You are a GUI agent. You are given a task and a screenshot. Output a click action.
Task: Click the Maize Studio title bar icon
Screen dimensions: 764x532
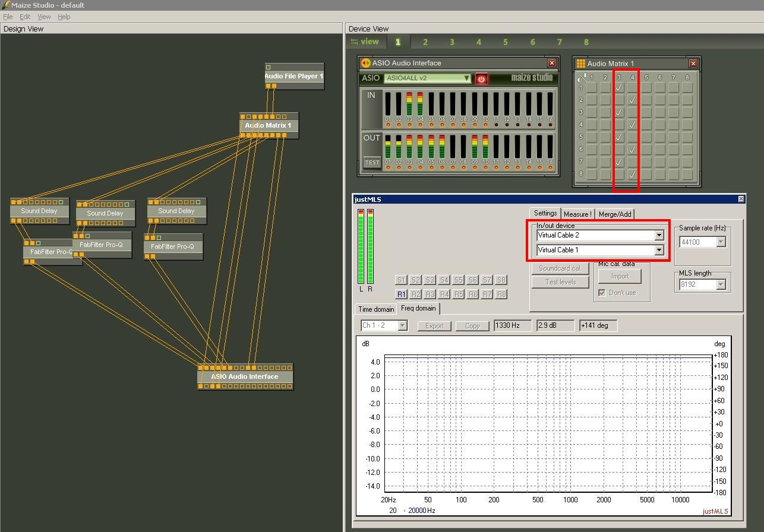(6, 5)
